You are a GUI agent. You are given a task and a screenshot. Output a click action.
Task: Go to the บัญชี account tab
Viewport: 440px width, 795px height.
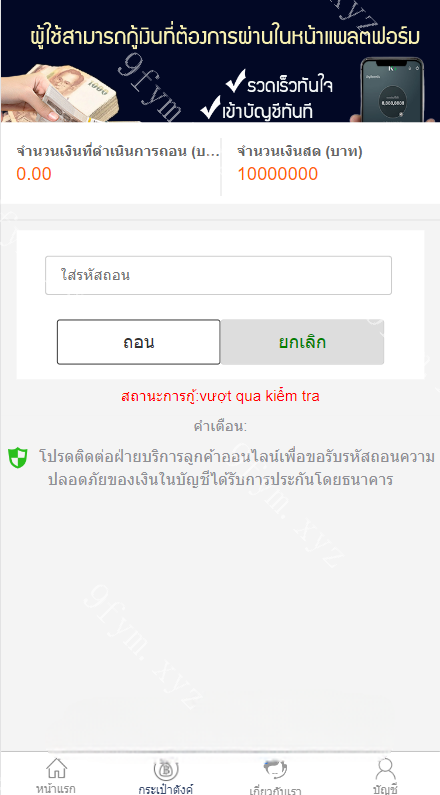(385, 789)
